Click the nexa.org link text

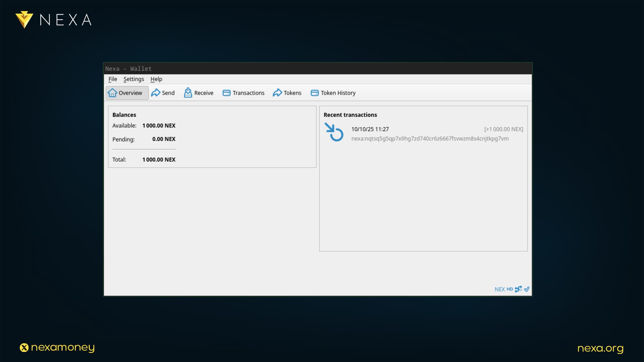[x=600, y=348]
